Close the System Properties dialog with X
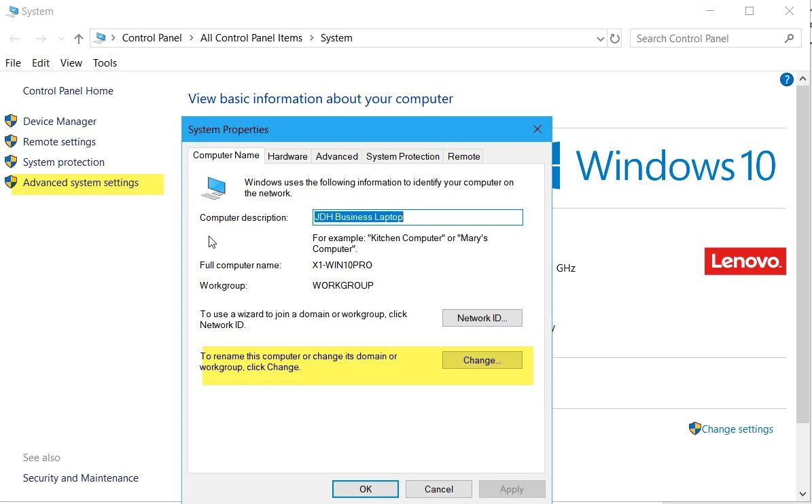The width and height of the screenshot is (812, 504). (537, 129)
